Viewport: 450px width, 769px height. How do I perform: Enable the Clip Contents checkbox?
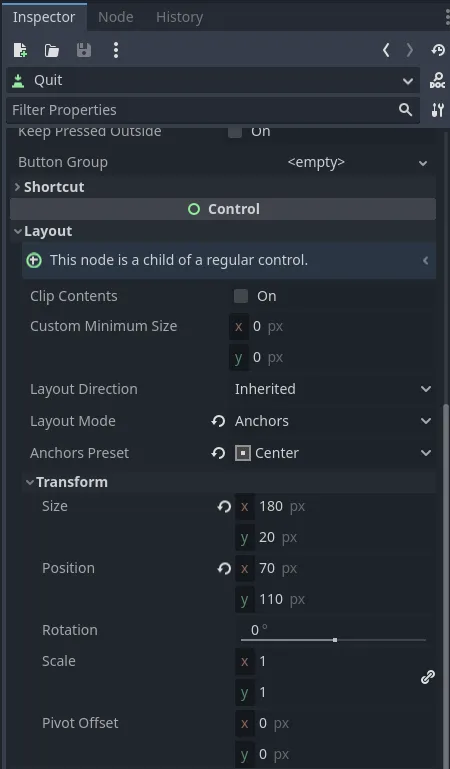pos(241,296)
